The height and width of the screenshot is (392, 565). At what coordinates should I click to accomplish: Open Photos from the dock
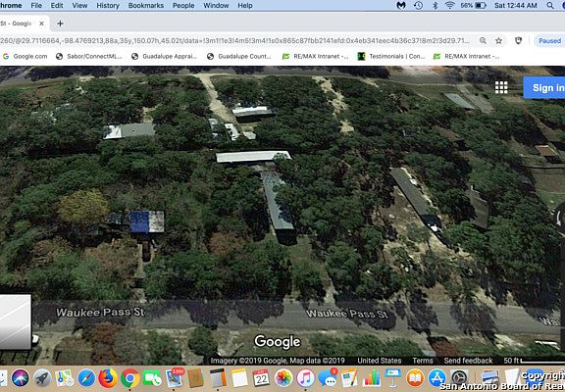(283, 378)
